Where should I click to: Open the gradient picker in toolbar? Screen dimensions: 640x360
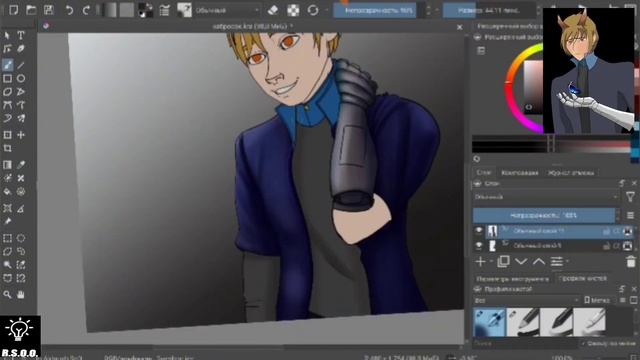click(x=109, y=10)
